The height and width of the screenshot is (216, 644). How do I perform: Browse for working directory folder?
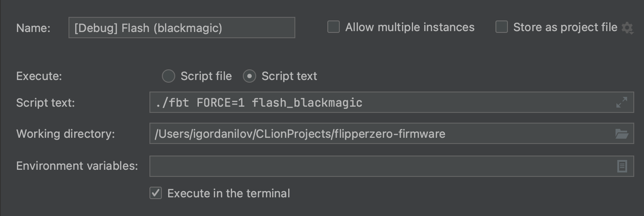tap(621, 134)
